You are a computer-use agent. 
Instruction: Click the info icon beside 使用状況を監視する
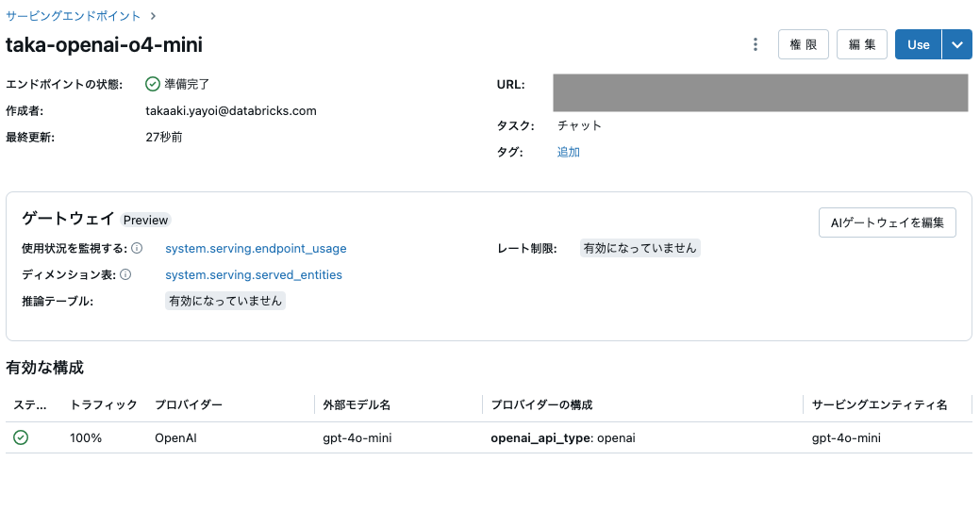tap(137, 248)
